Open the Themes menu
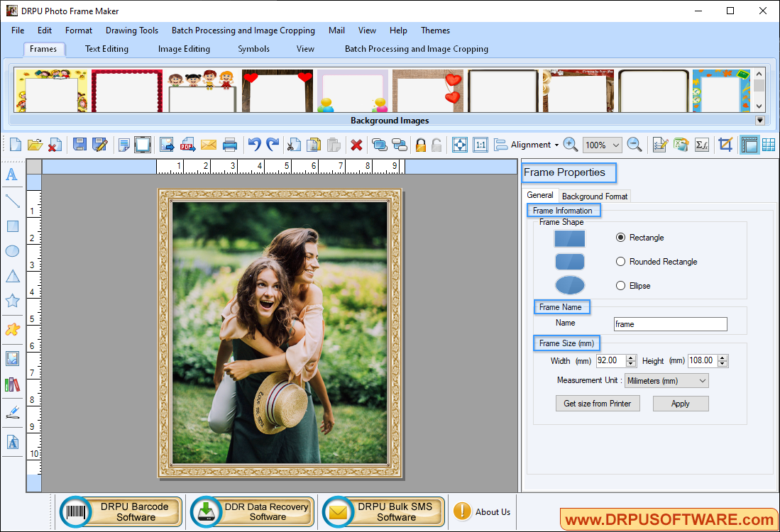The height and width of the screenshot is (532, 780). (435, 31)
